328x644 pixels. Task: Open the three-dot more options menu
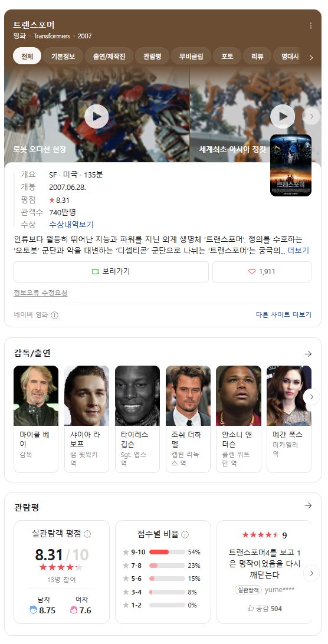coord(311,25)
